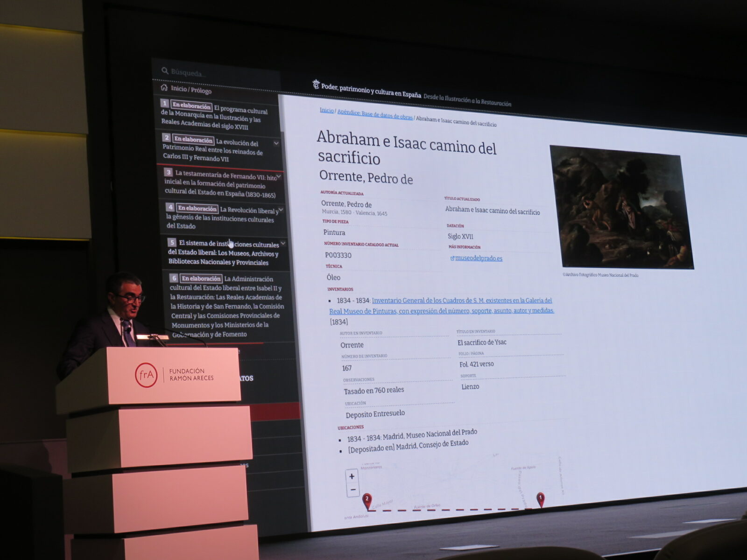
Task: Click the inventory number P003330
Action: [x=338, y=255]
